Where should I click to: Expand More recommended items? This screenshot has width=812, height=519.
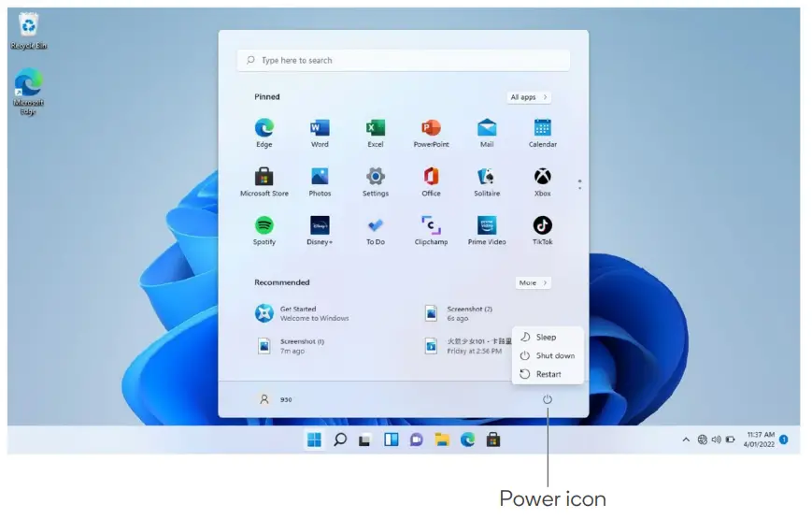(x=533, y=282)
